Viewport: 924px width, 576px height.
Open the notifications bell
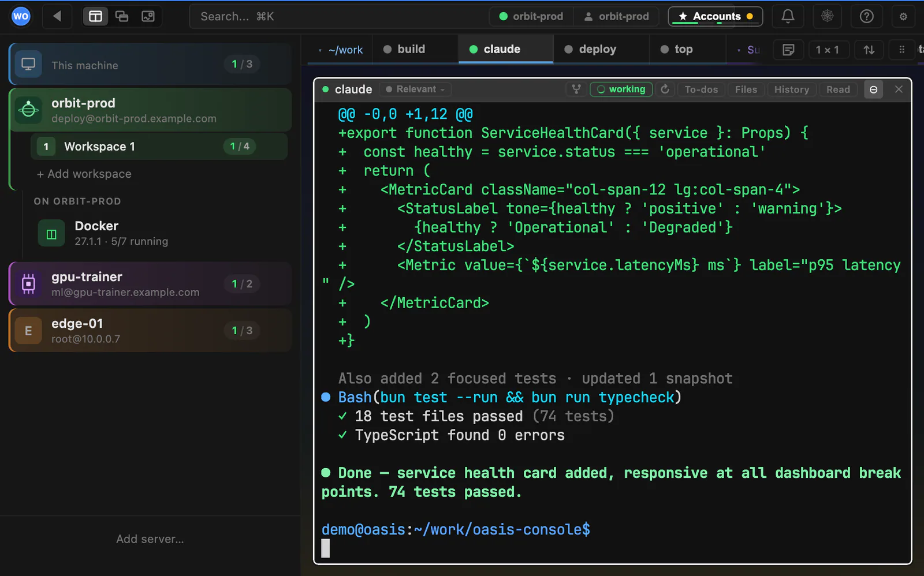pos(788,16)
